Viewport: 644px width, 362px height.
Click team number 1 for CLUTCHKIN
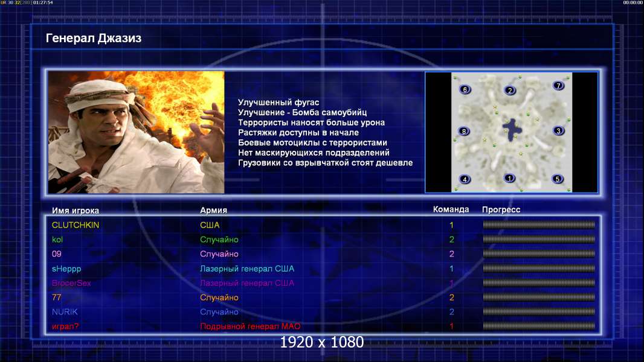(451, 225)
